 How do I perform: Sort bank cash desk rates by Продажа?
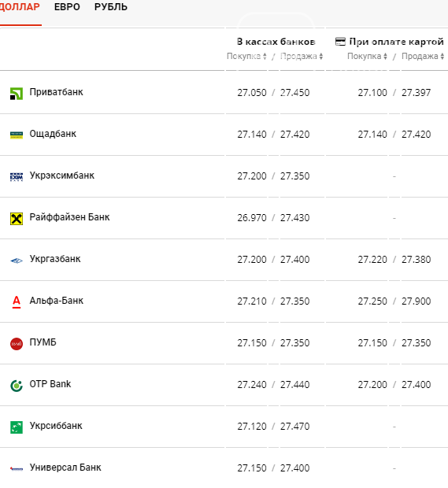tap(302, 57)
